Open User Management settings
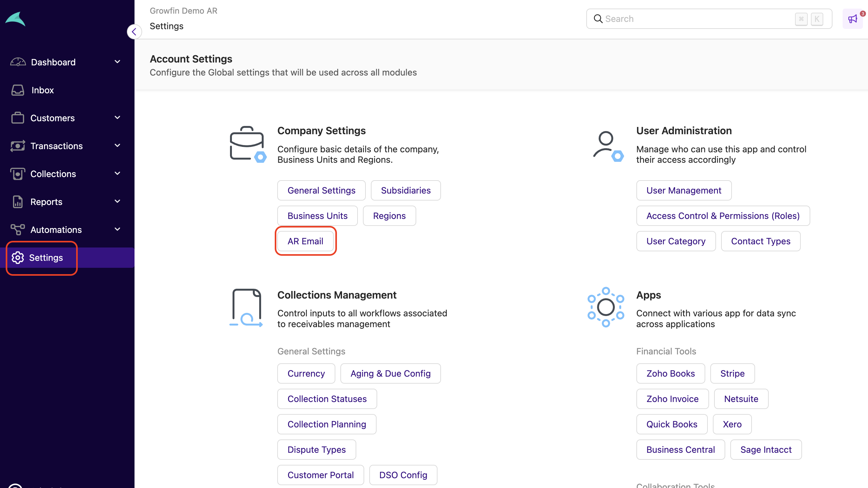 [x=683, y=190]
